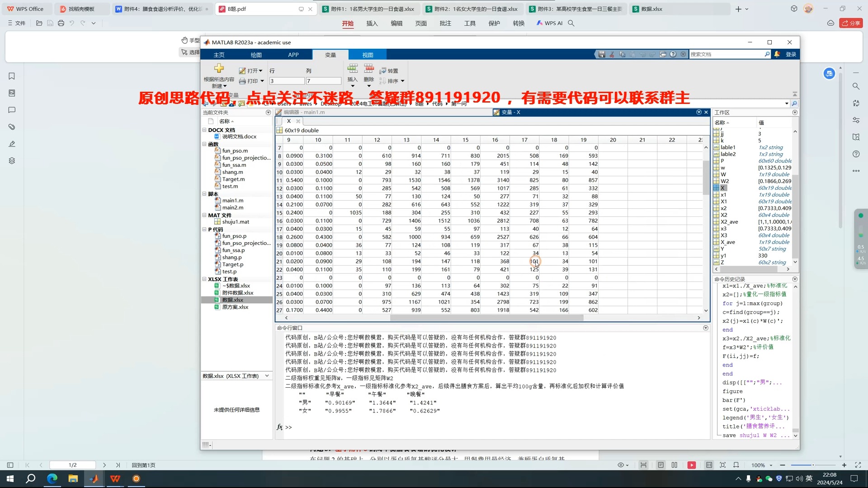
Task: Open the WPS comments sidebar icon
Action: pyautogui.click(x=12, y=110)
